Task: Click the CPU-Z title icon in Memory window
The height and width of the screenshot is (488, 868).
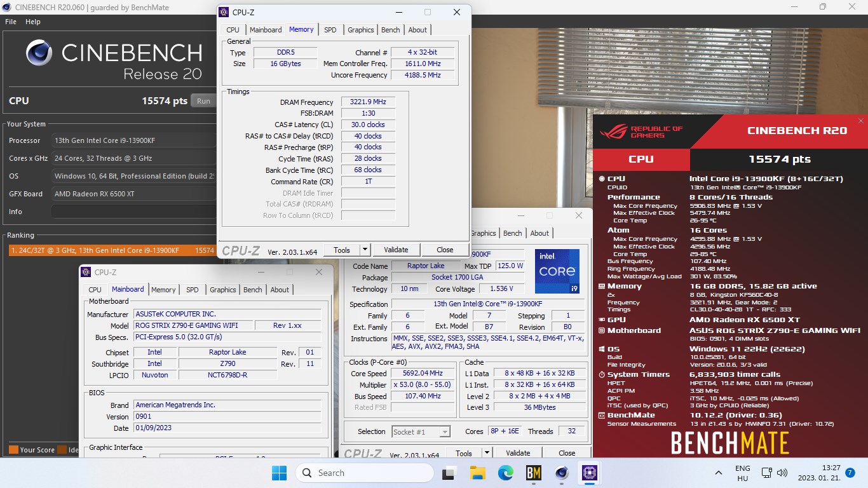Action: (224, 12)
